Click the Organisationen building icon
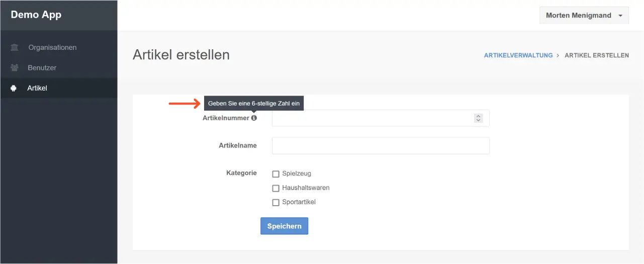 15,48
